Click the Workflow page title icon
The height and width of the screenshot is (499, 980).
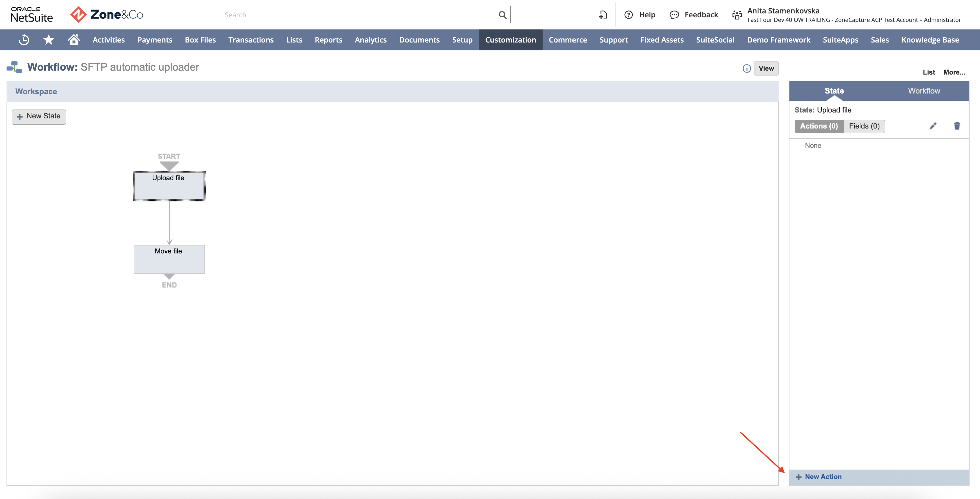(14, 67)
